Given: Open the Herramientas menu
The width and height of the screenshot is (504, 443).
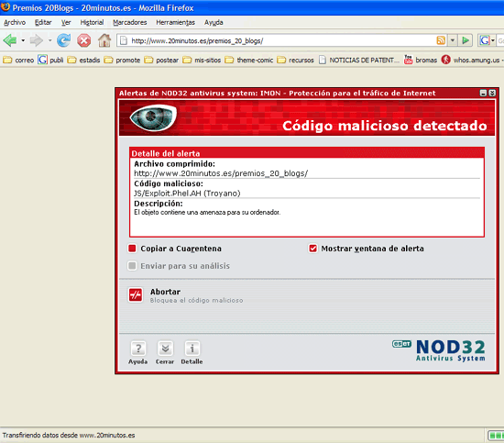Looking at the screenshot, I should click(176, 22).
